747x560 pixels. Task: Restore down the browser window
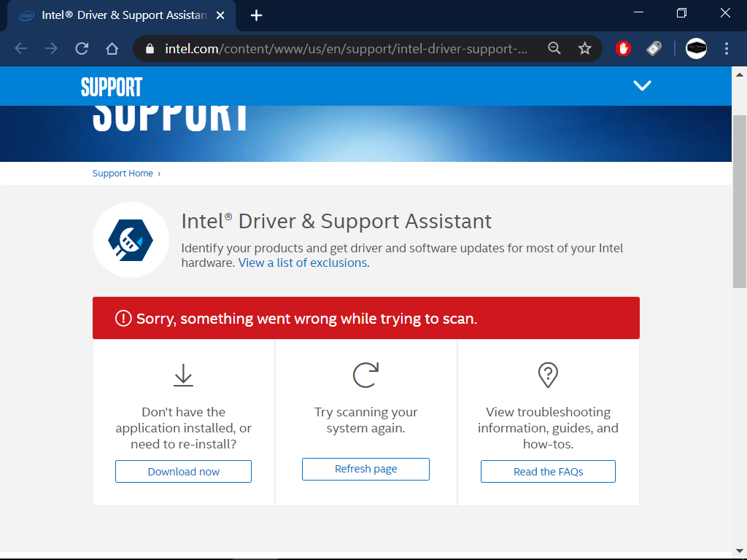(x=682, y=13)
